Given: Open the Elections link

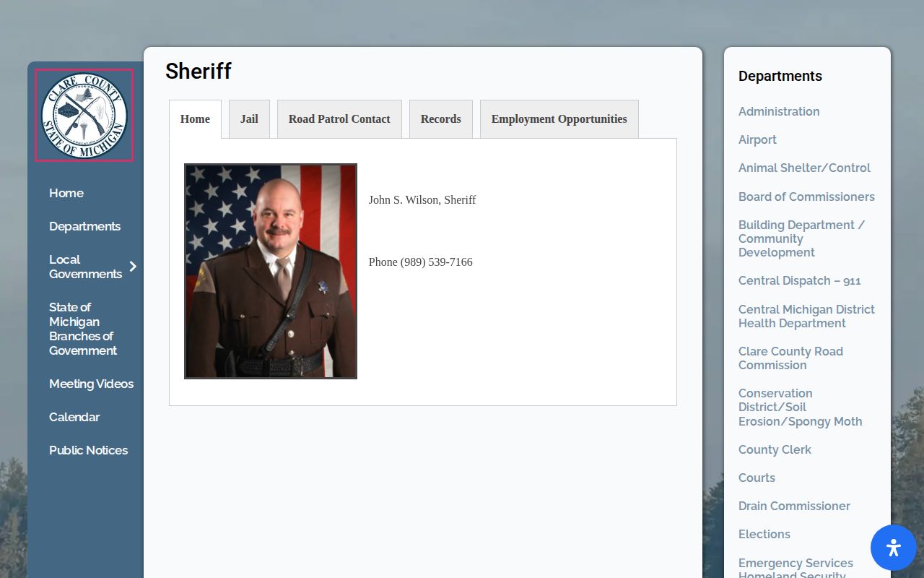Looking at the screenshot, I should [x=764, y=534].
